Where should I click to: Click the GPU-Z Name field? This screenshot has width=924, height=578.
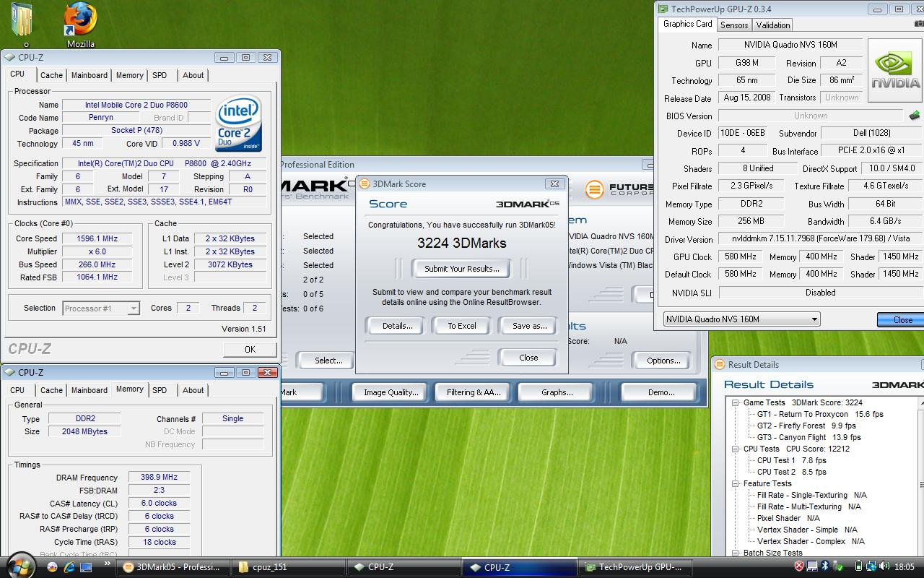(791, 45)
